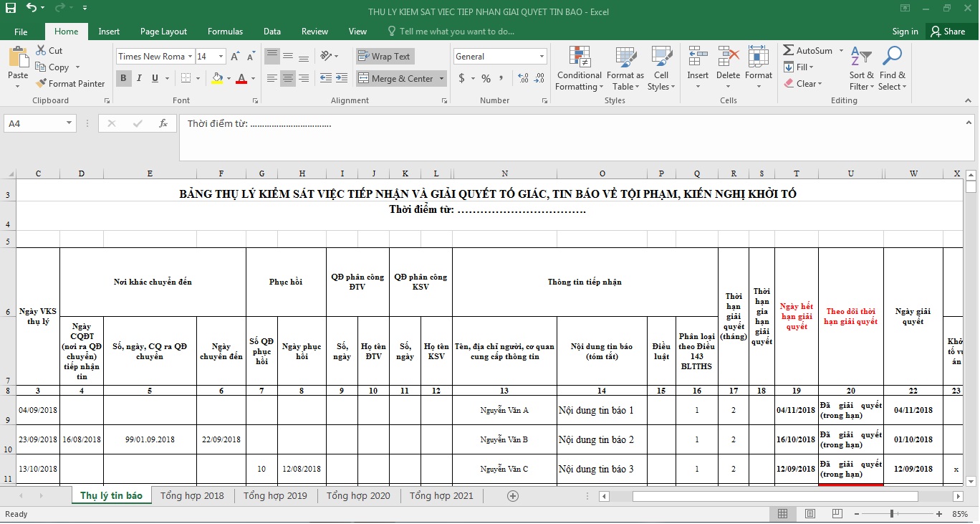This screenshot has width=980, height=524.
Task: Click Insert Function fx icon
Action: coord(163,123)
